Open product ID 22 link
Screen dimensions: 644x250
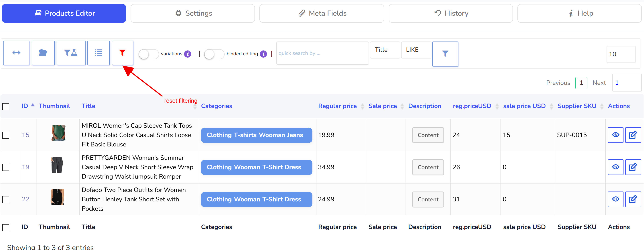pyautogui.click(x=25, y=199)
